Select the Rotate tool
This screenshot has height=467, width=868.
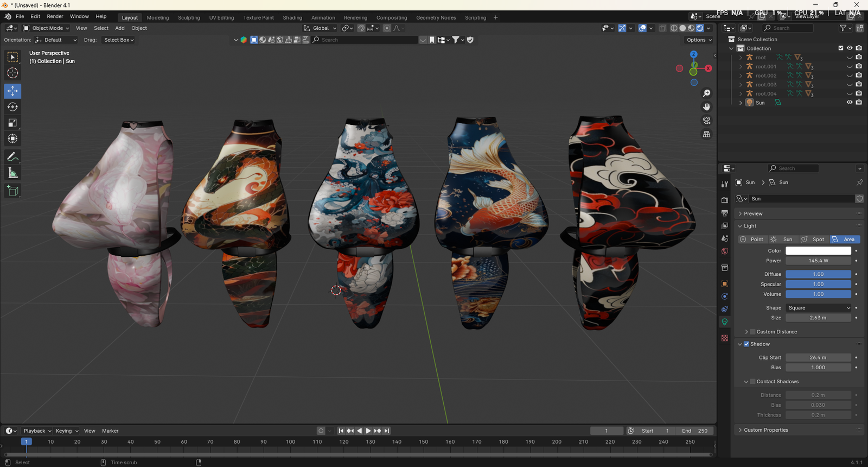[x=12, y=107]
